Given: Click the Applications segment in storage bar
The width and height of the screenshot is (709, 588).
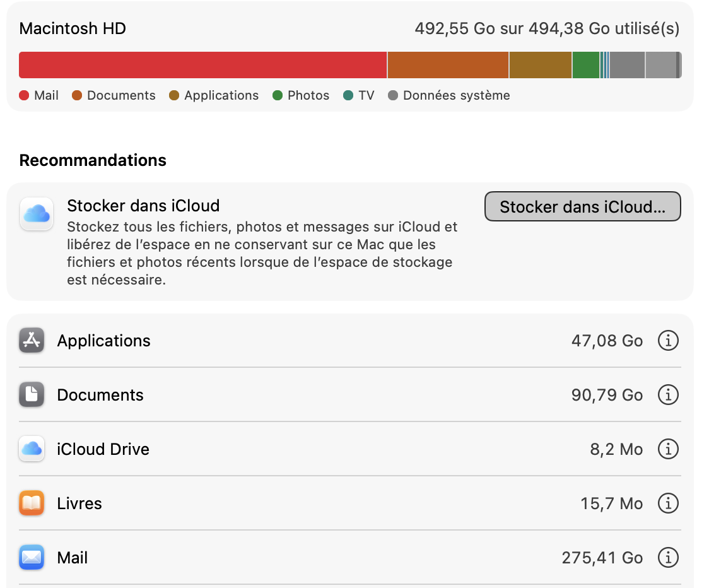Looking at the screenshot, I should (540, 65).
